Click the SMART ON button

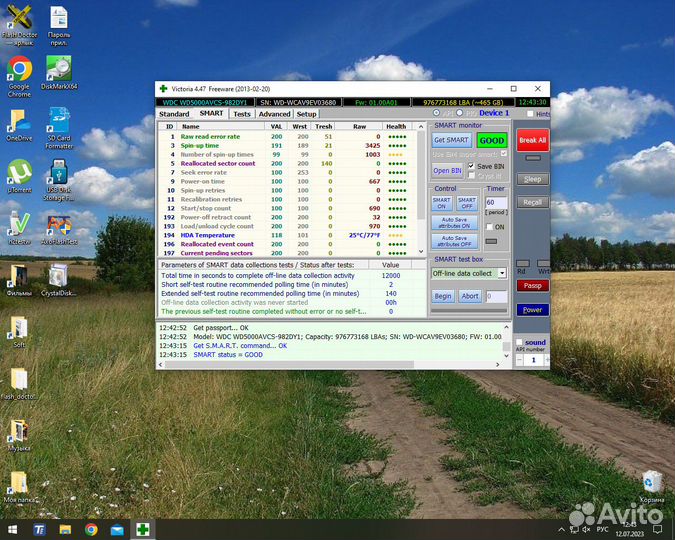click(x=442, y=203)
